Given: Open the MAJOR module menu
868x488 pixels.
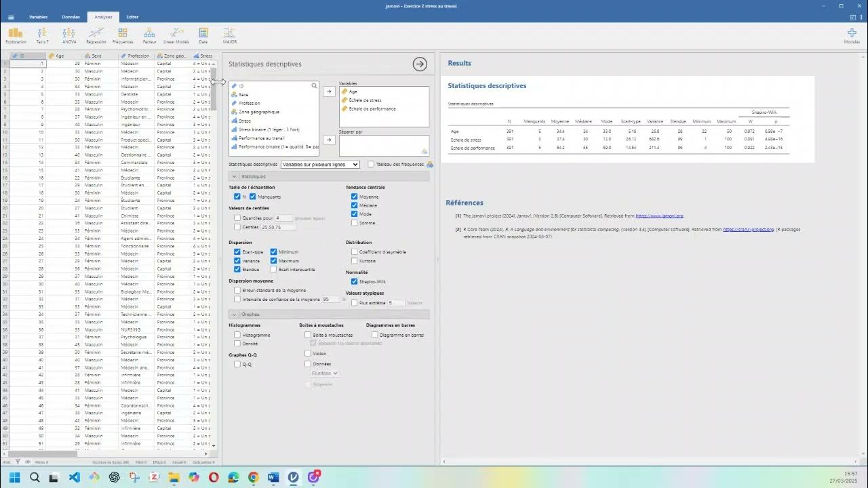Looking at the screenshot, I should pos(230,35).
